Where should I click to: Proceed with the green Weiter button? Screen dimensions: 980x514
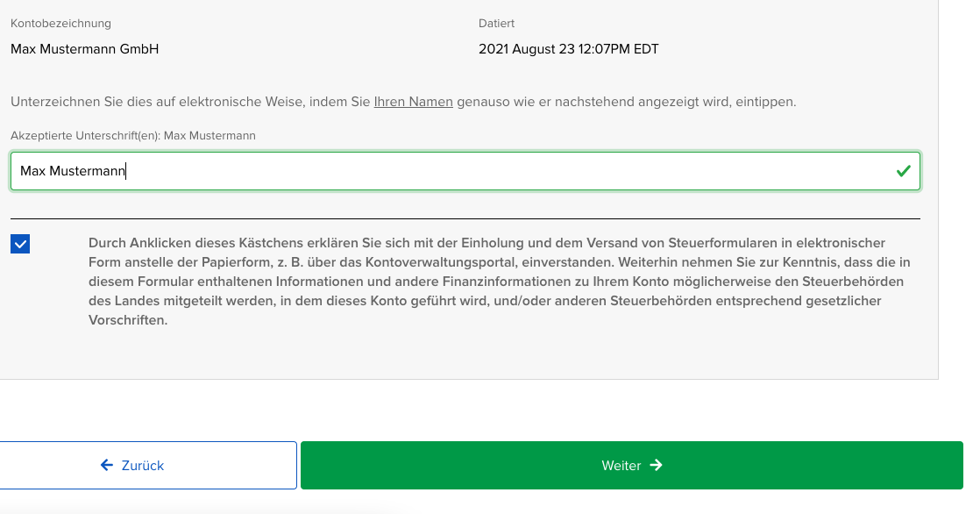pyautogui.click(x=631, y=466)
